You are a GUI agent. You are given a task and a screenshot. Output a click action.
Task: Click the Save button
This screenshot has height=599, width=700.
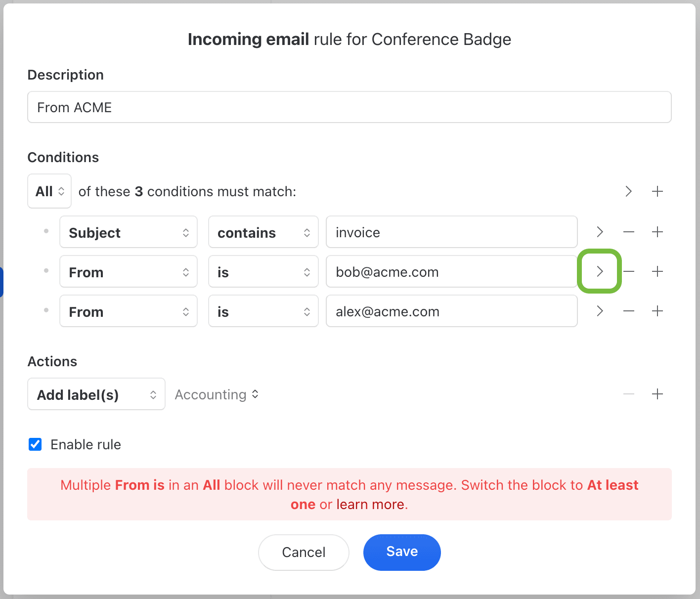coord(401,552)
